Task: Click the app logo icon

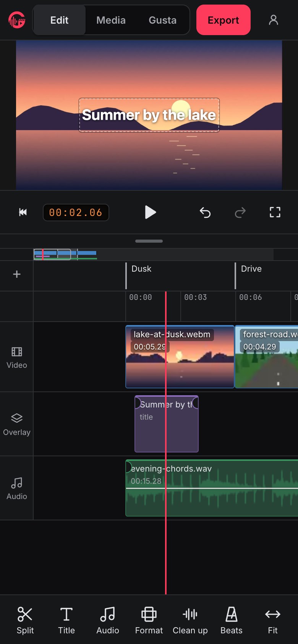Action: click(17, 20)
